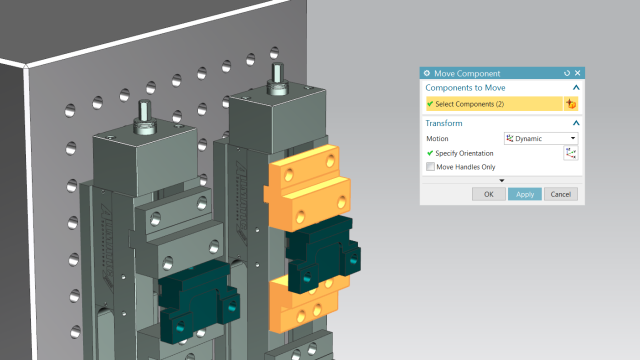This screenshot has width=640, height=360.
Task: Reset the Move Component dialog
Action: [567, 73]
